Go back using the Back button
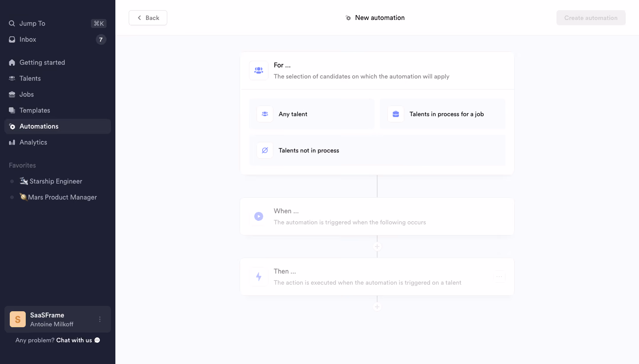Screen dimensions: 639x364 click(x=148, y=18)
